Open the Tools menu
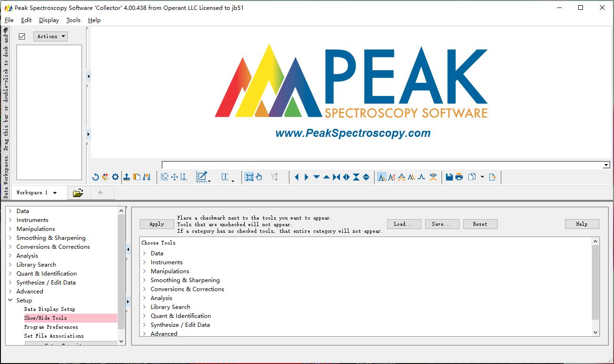 [73, 20]
